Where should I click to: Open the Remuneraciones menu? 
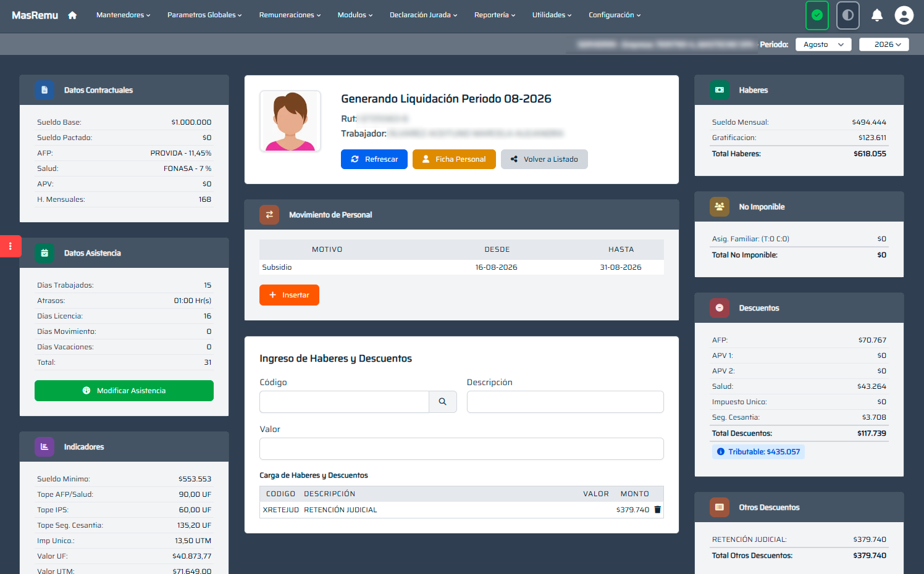pyautogui.click(x=290, y=15)
